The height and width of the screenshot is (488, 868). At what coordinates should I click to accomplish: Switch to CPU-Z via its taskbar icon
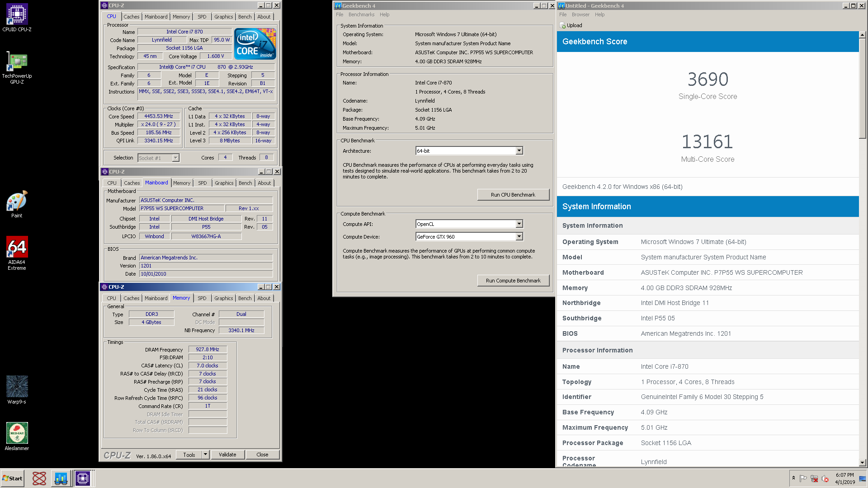[x=83, y=479]
